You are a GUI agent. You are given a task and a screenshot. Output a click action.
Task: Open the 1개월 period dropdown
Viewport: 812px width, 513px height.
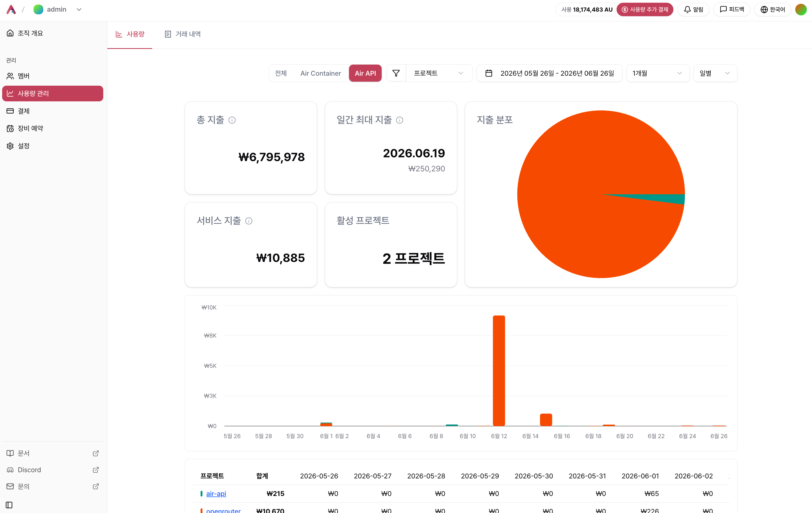[658, 73]
